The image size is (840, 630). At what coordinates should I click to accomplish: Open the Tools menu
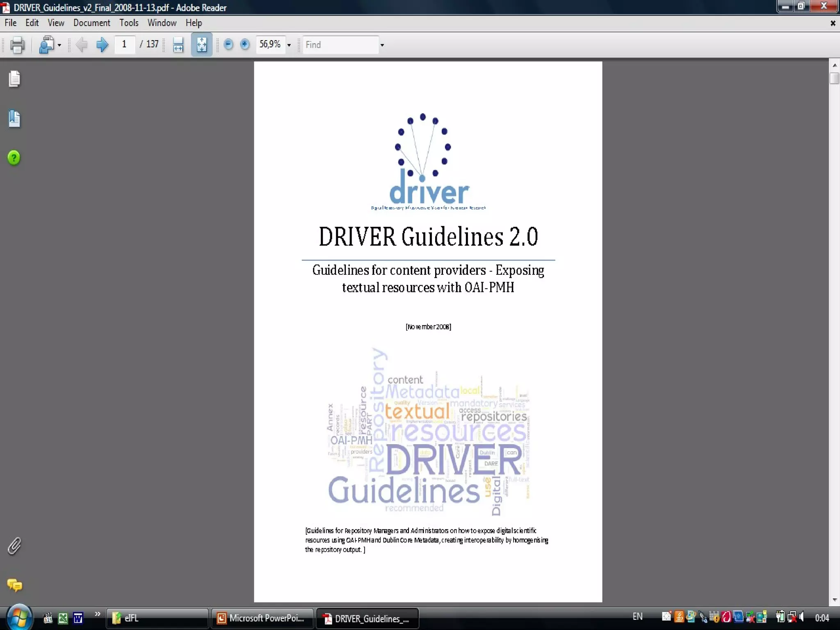pyautogui.click(x=129, y=23)
